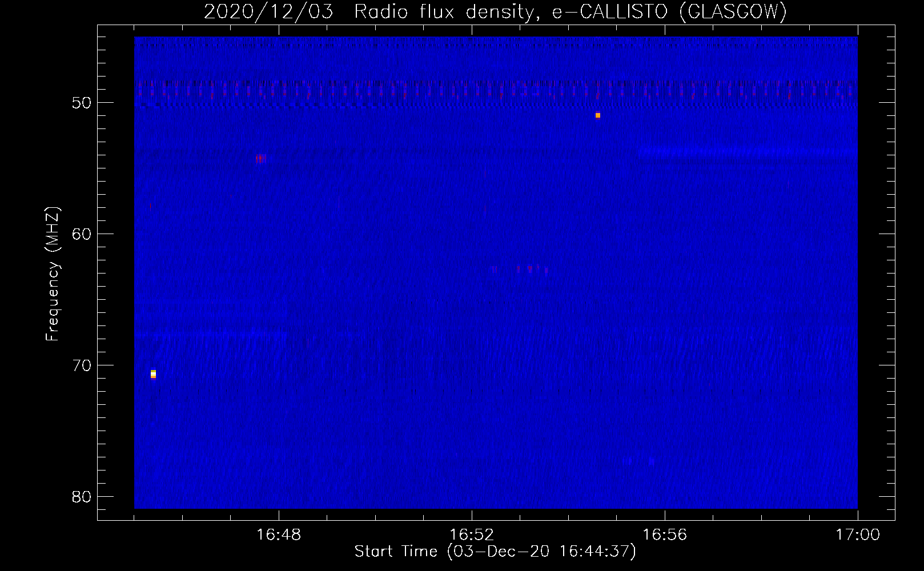Click the bright orange burst near 70 MHz
Viewport: 924px width, 571px height.
coord(153,374)
